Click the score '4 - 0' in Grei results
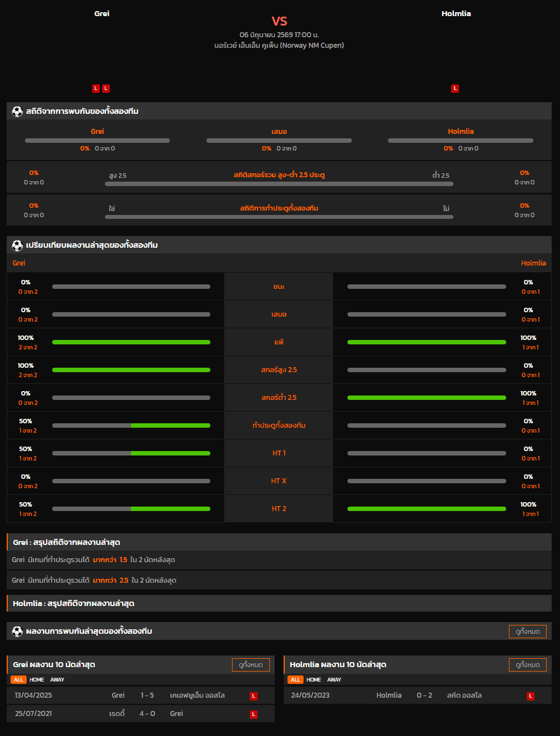 pos(147,714)
